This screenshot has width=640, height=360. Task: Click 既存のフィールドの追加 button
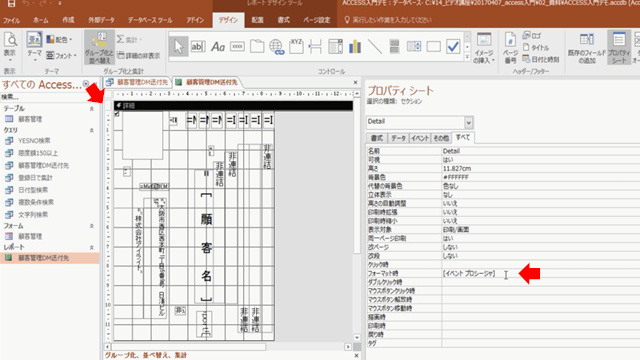[587, 48]
